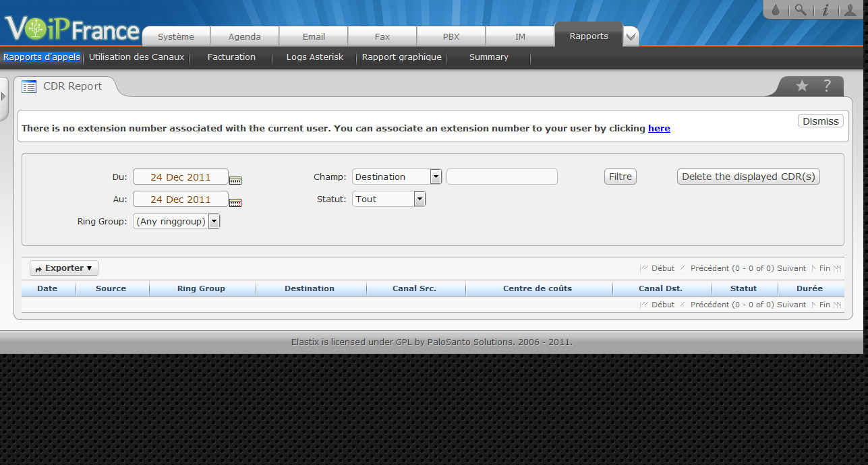868x465 pixels.
Task: Open the Statut dropdown set to Tout
Action: tap(419, 199)
